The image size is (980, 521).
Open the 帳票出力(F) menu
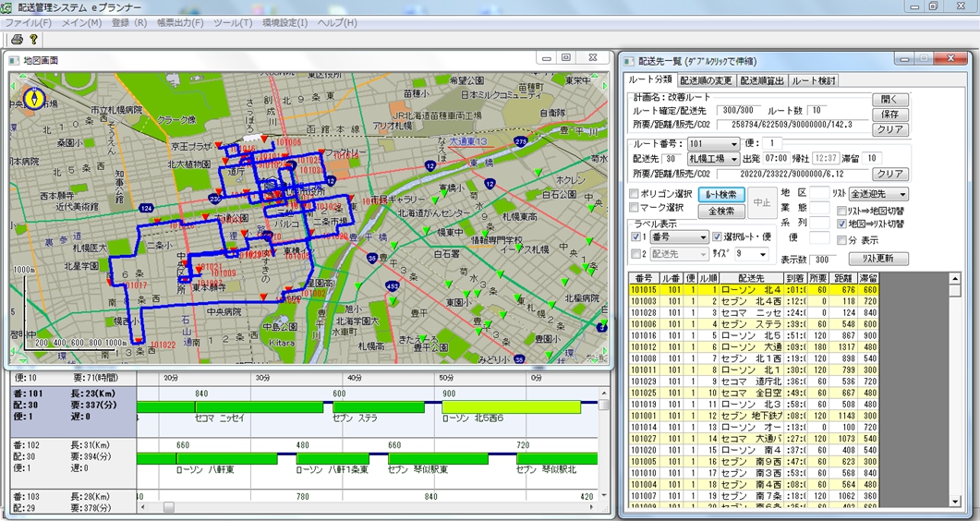tap(180, 22)
